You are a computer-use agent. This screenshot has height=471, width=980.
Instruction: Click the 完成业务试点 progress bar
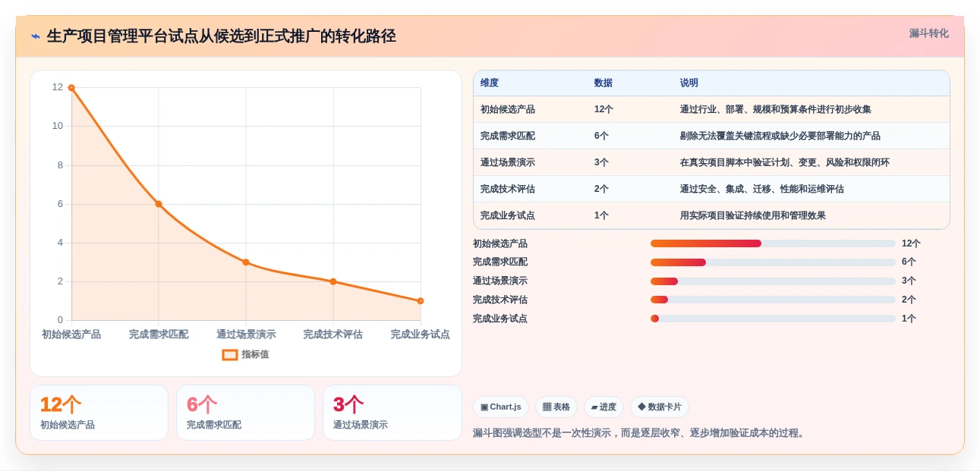click(x=773, y=319)
